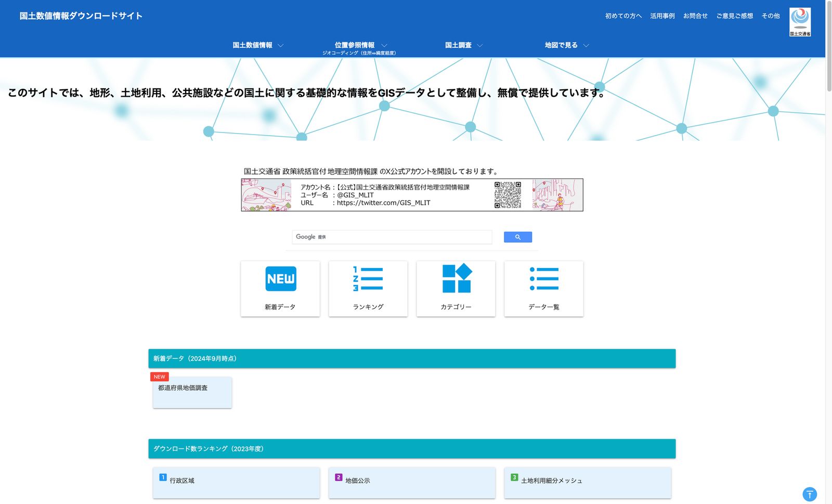Click the rank 2 badge on 地価公示
This screenshot has height=504, width=832.
tap(339, 477)
